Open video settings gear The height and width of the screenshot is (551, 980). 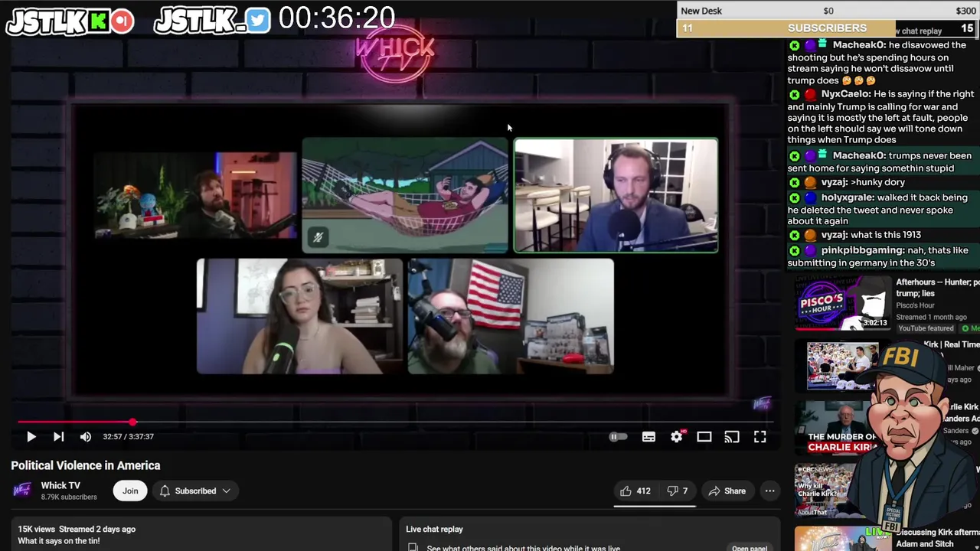[677, 436]
